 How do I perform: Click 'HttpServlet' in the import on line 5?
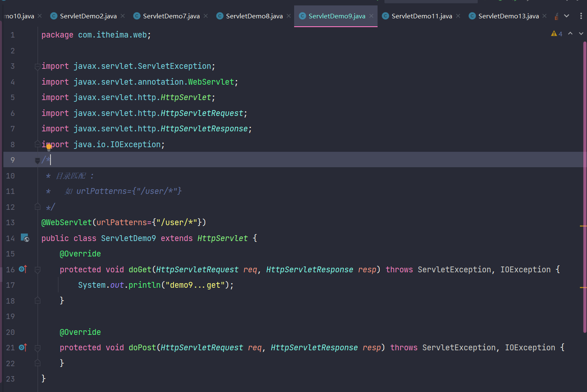click(x=186, y=98)
